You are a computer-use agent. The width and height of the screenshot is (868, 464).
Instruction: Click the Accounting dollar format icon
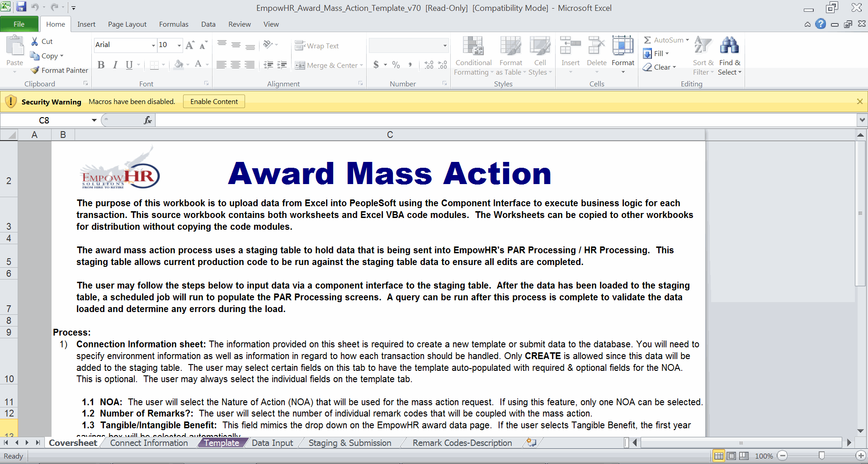pos(376,65)
